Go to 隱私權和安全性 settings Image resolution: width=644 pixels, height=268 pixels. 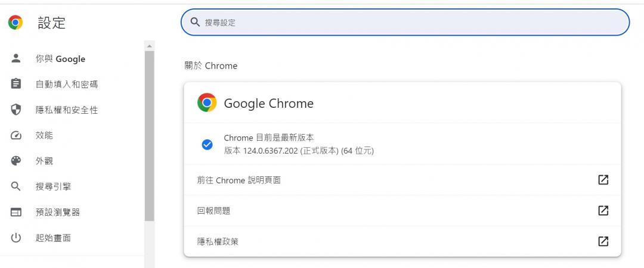[x=72, y=110]
